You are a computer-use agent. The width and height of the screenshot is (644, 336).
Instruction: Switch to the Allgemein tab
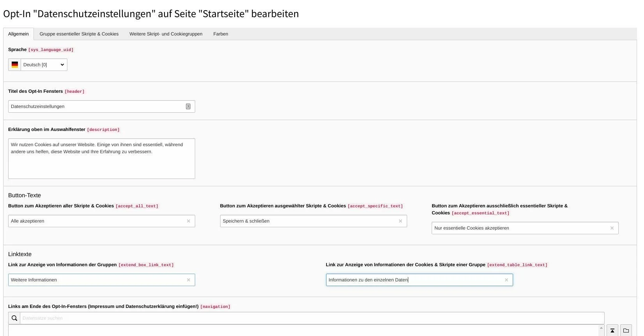(x=18, y=34)
